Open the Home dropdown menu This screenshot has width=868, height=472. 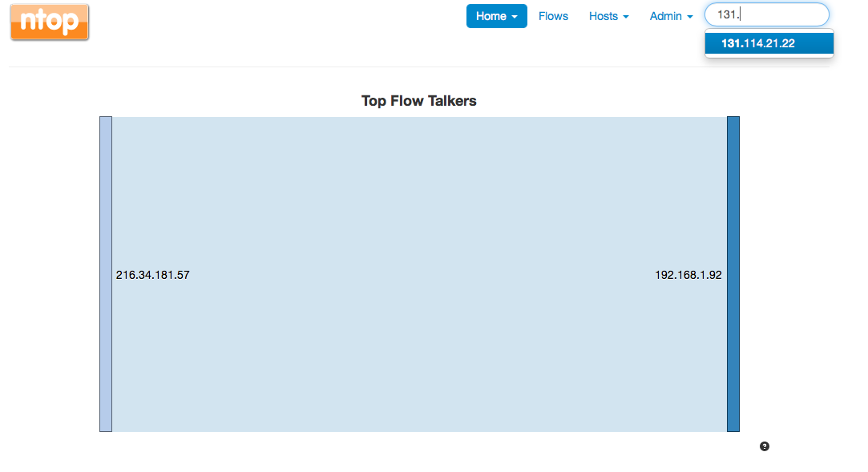(497, 16)
